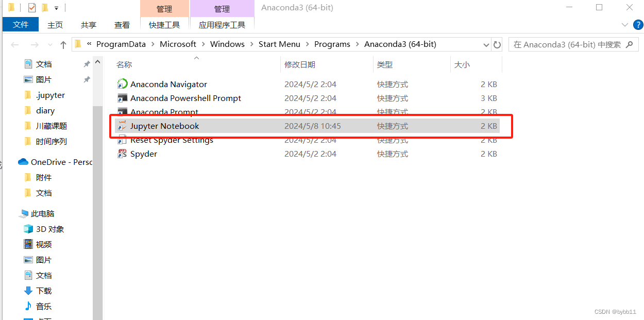
Task: Click the Reset Spyder Settings file icon
Action: [122, 140]
